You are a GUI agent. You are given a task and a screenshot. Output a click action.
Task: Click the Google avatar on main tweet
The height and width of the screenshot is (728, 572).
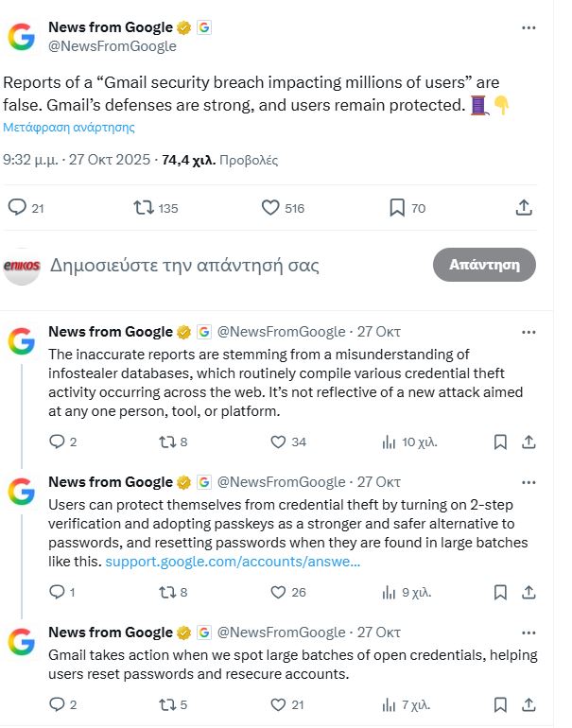click(x=22, y=37)
